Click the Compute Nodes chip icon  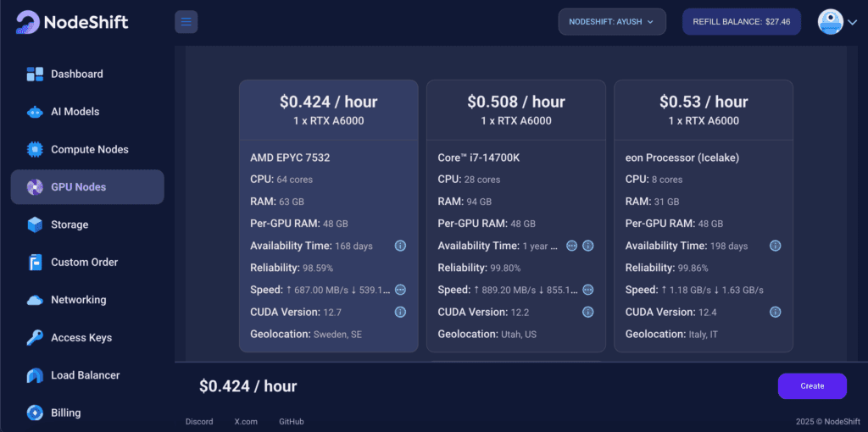coord(35,150)
